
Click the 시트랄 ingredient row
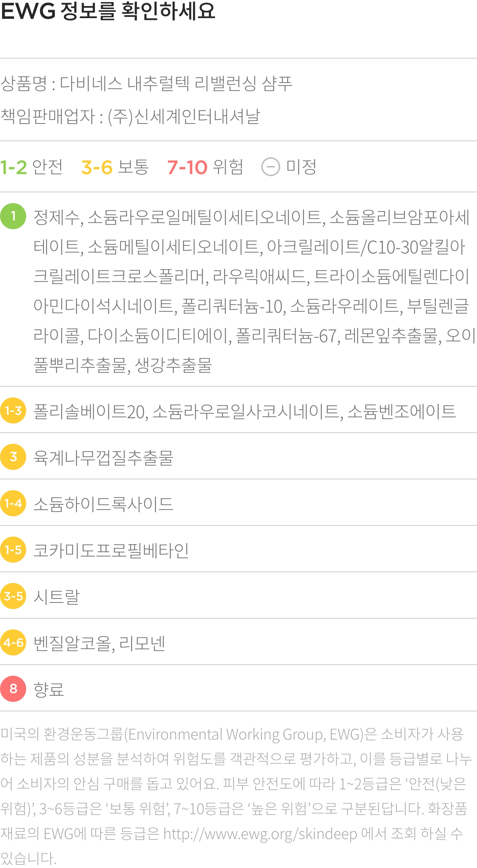[x=238, y=596]
